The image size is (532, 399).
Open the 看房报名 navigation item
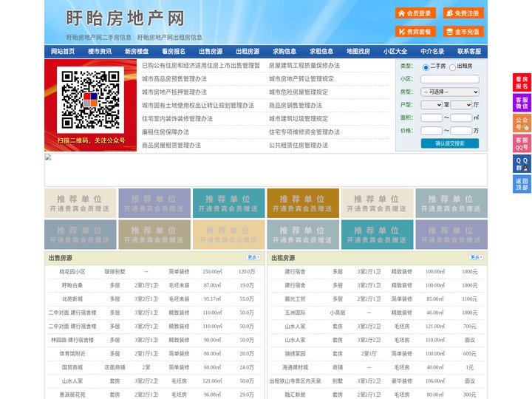click(174, 52)
